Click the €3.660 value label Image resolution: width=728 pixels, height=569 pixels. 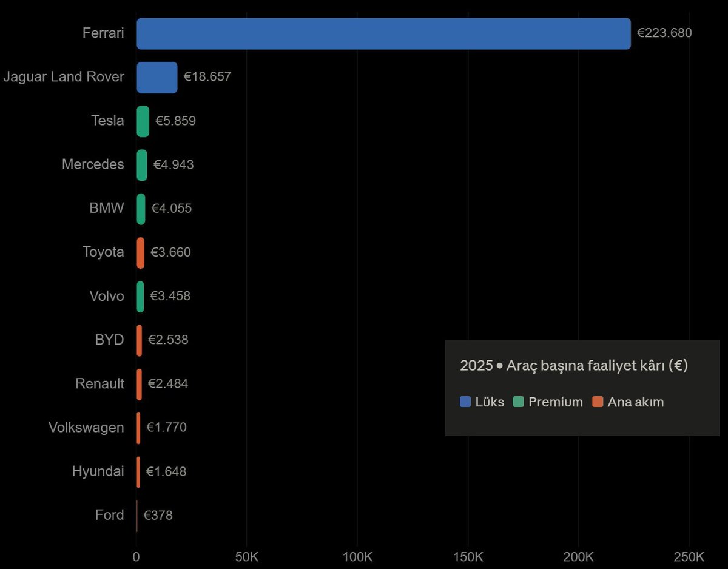click(x=170, y=252)
